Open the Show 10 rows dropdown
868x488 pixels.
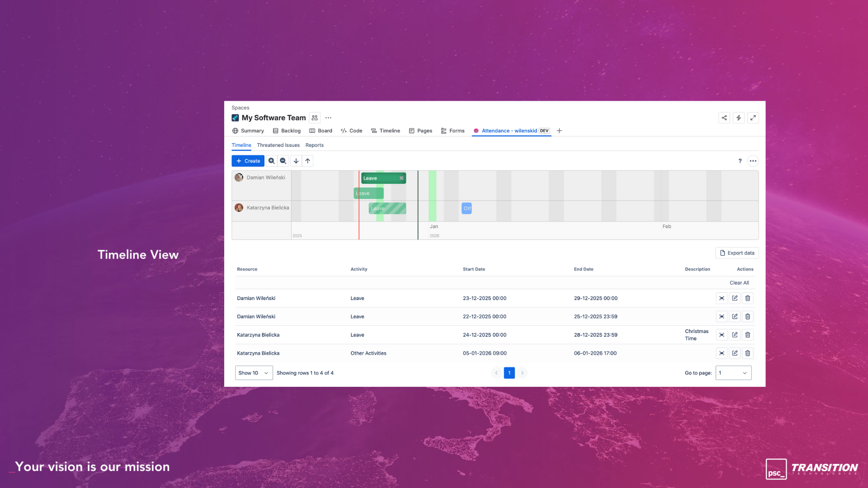(x=254, y=373)
